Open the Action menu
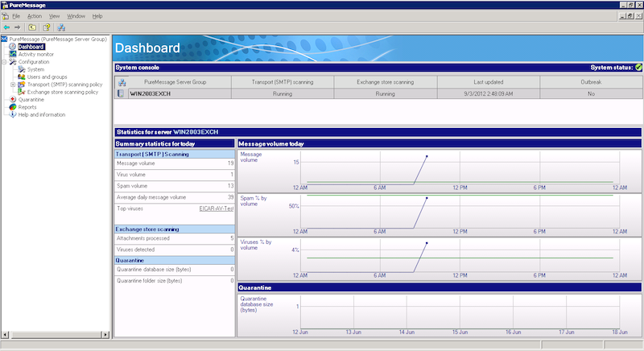The image size is (644, 351). tap(35, 16)
